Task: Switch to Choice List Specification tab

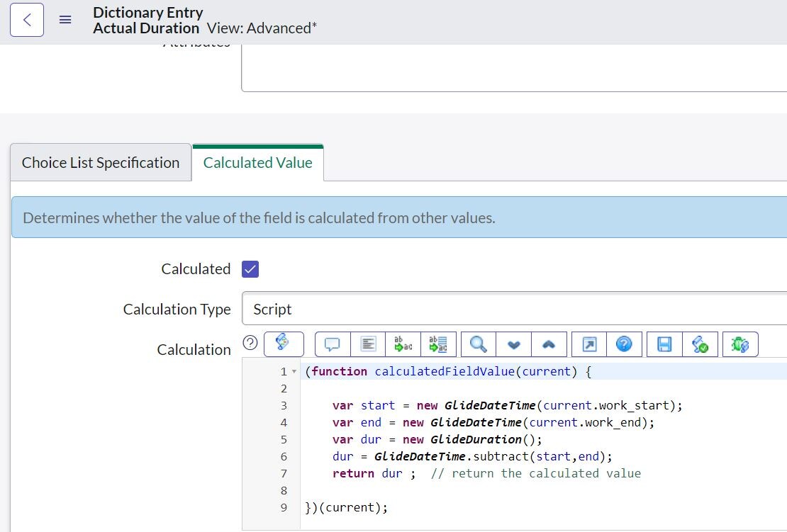Action: tap(101, 163)
